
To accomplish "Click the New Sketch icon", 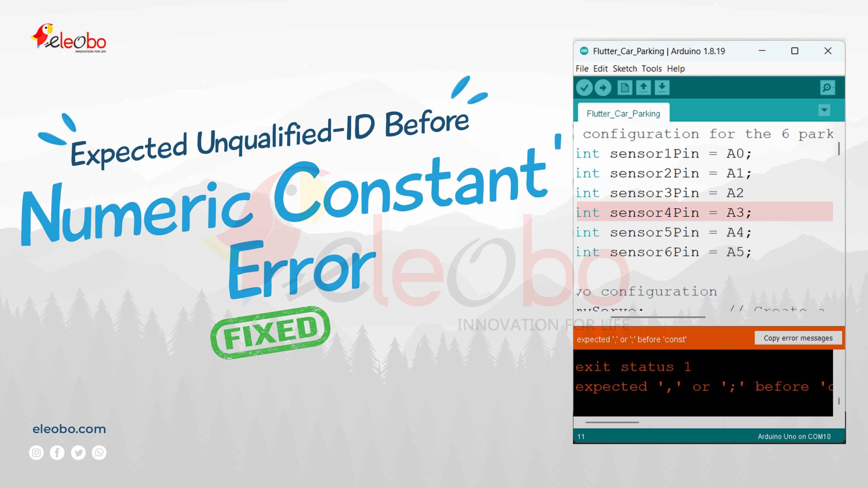I will 624,88.
